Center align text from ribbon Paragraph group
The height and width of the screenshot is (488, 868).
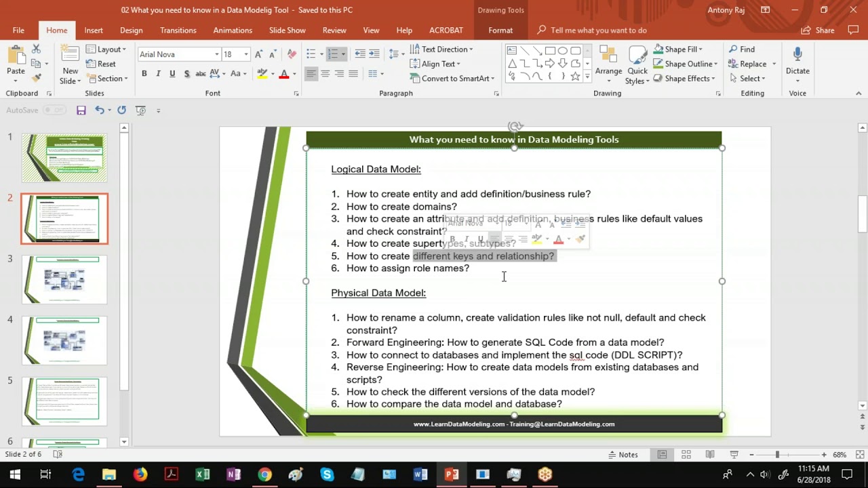coord(325,73)
